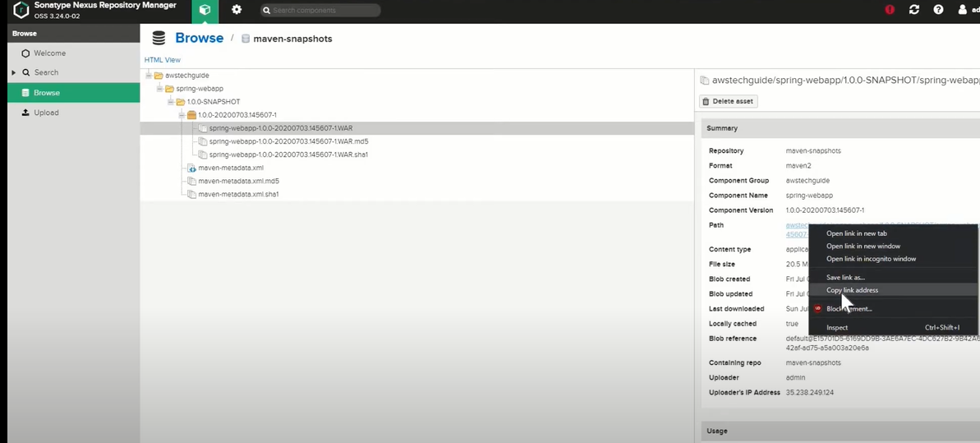Select the .WAR.sha1 asset
980x443 pixels.
[x=289, y=155]
